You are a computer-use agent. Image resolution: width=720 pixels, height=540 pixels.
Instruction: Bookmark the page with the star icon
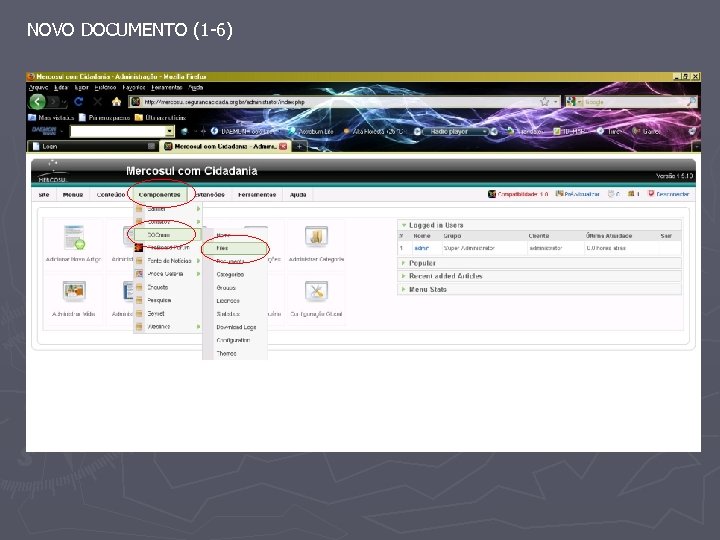pyautogui.click(x=545, y=101)
